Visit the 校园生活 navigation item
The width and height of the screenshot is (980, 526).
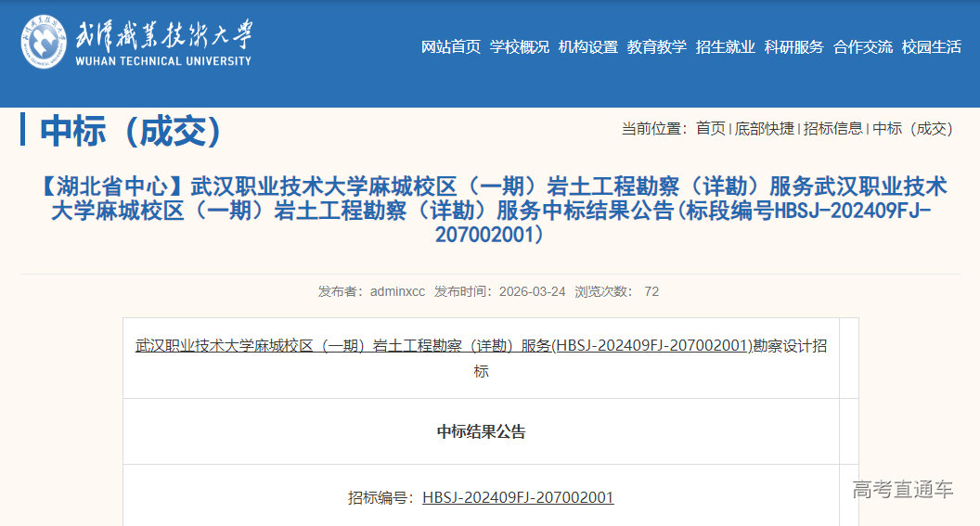click(x=931, y=47)
